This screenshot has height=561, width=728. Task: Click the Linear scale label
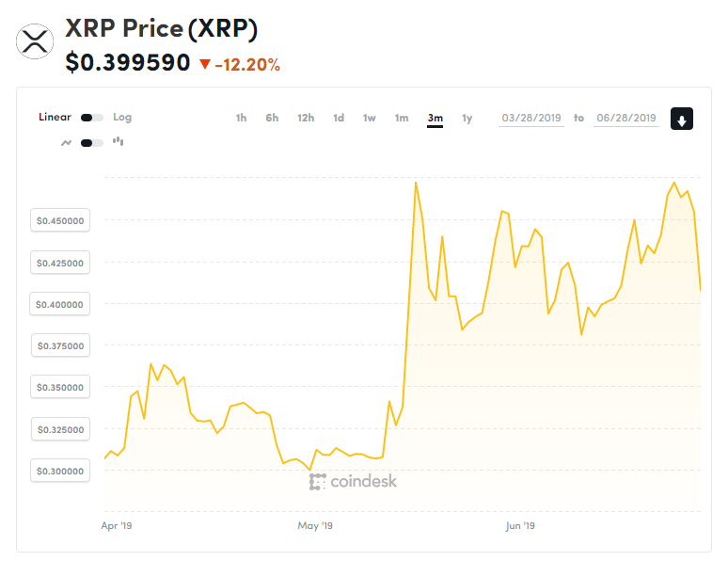tap(55, 118)
